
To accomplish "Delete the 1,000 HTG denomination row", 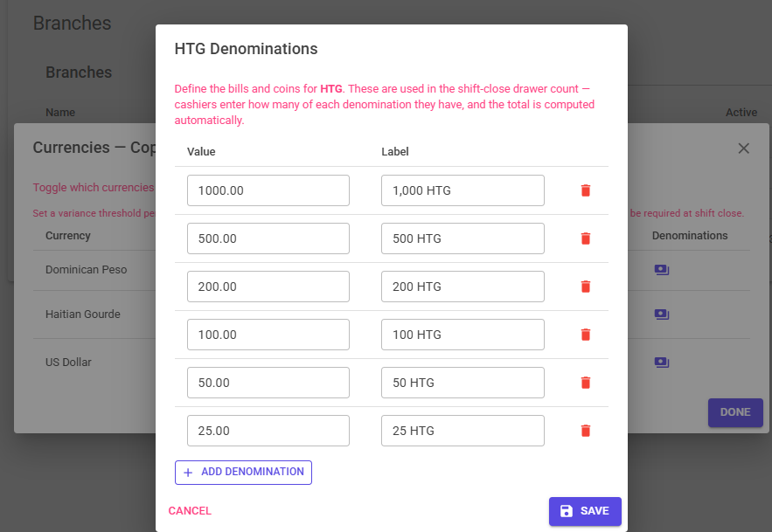I will tap(586, 190).
